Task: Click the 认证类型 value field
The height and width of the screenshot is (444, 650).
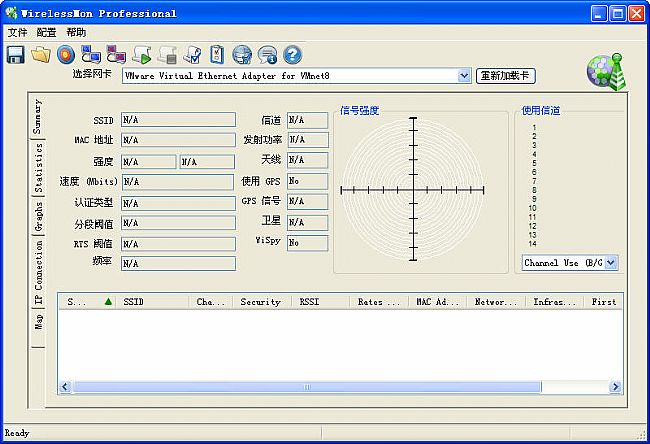Action: click(x=178, y=204)
